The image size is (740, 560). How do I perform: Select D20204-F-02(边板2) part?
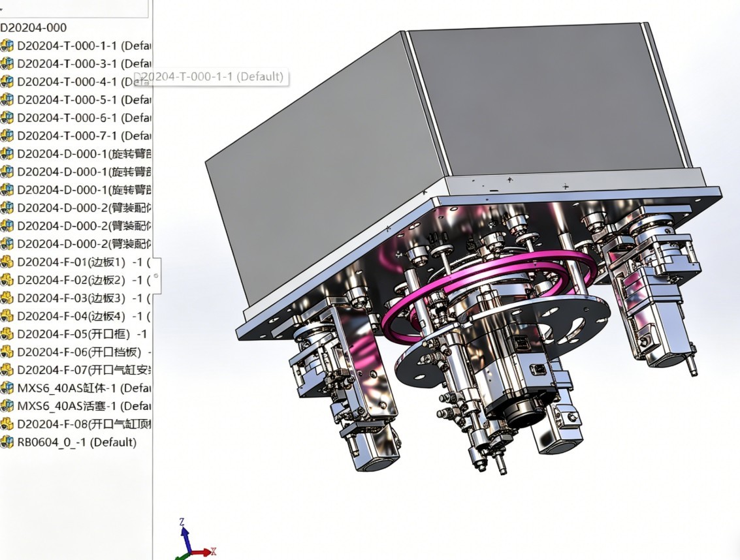point(76,280)
